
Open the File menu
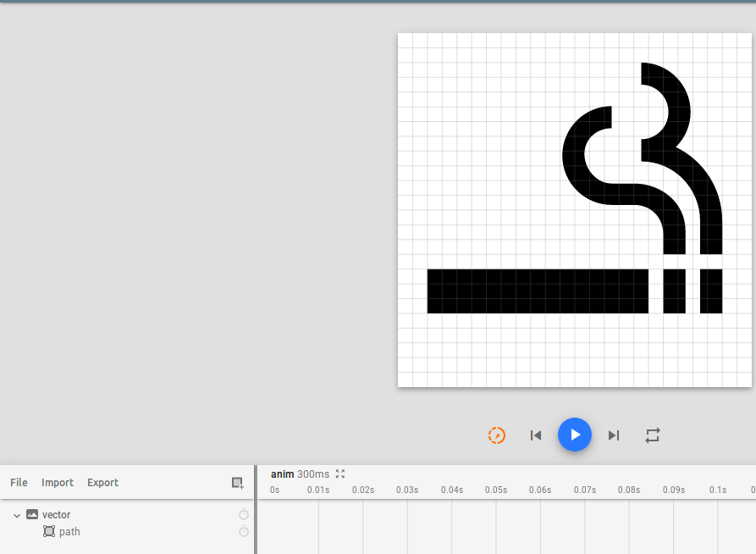(x=19, y=483)
